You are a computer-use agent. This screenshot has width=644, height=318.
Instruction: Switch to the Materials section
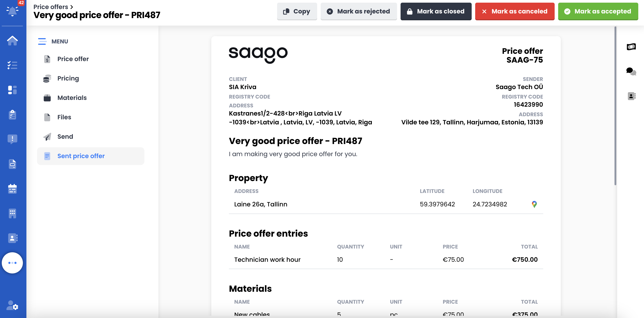tap(72, 98)
